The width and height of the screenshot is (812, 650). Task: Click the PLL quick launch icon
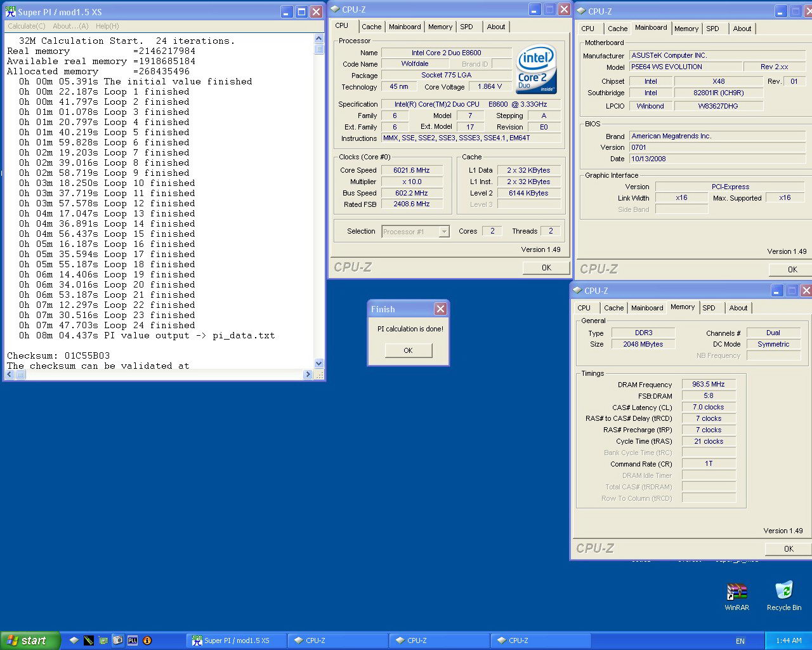pyautogui.click(x=133, y=640)
